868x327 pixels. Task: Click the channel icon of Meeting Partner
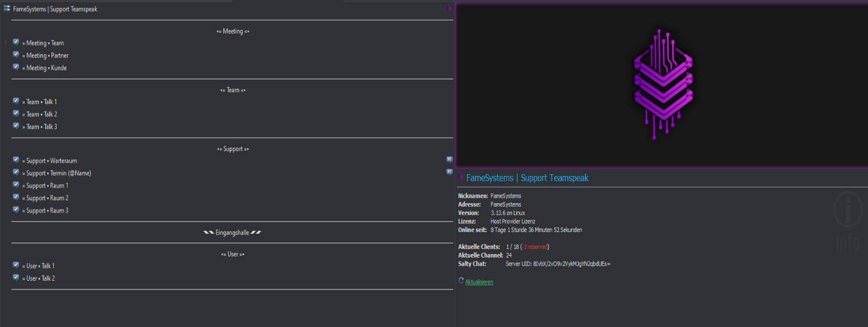16,54
